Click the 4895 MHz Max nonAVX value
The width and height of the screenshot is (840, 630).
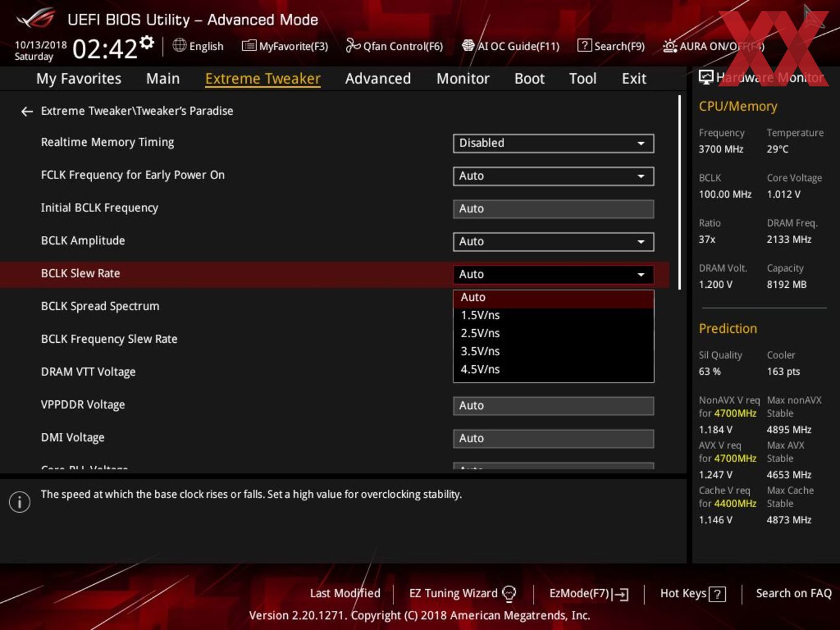pos(789,429)
